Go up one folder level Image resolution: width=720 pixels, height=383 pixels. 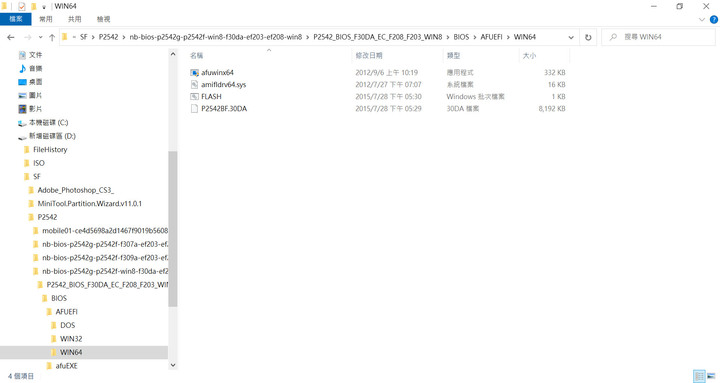52,37
